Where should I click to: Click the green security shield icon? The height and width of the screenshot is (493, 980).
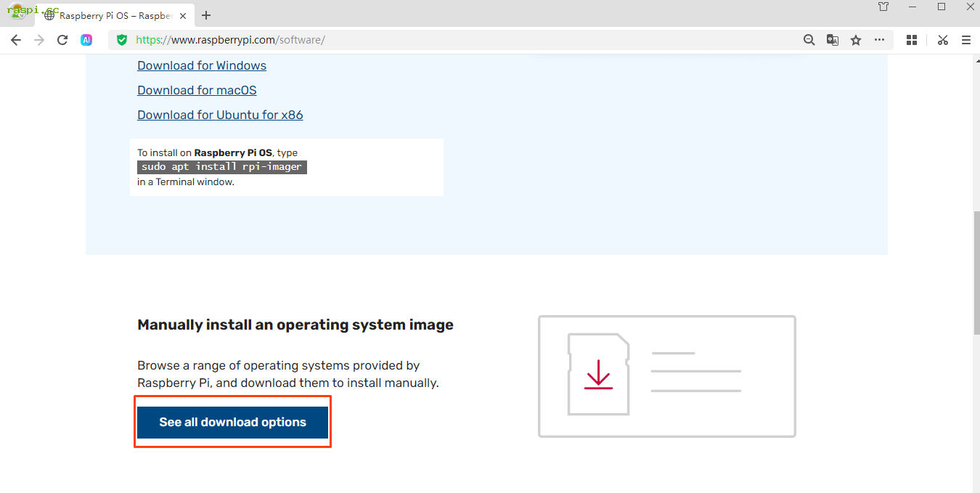(122, 40)
